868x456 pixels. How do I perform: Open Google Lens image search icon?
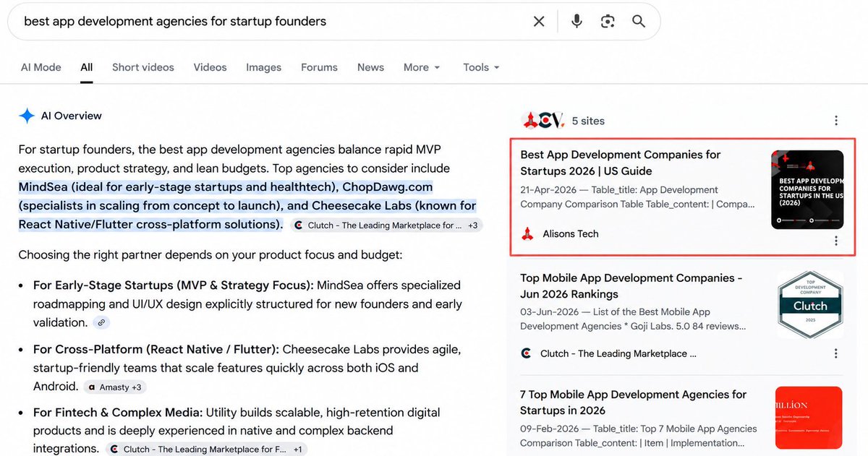click(608, 22)
